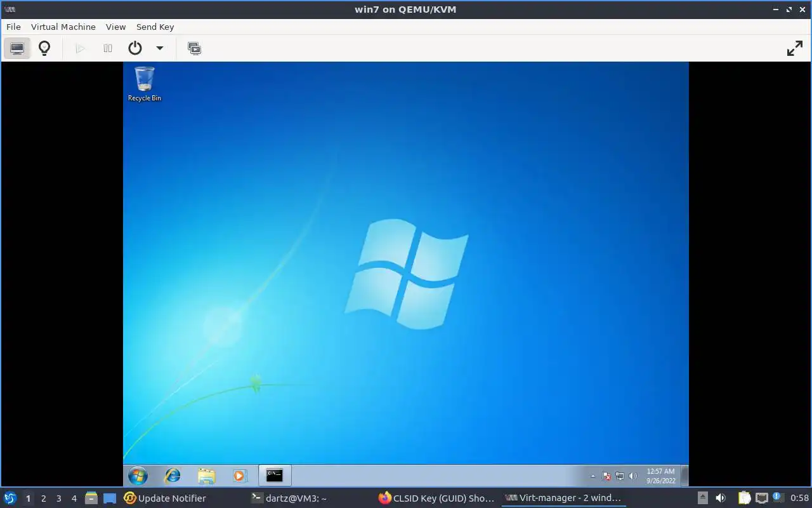Viewport: 812px width, 508px height.
Task: Open host removable media eject icon
Action: click(x=703, y=498)
